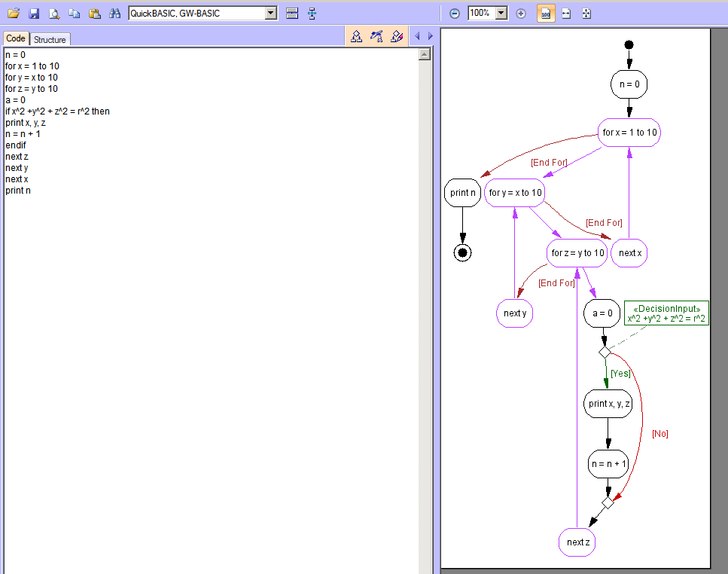Click the right arrow next to diagram icons
The image size is (728, 574).
(431, 36)
